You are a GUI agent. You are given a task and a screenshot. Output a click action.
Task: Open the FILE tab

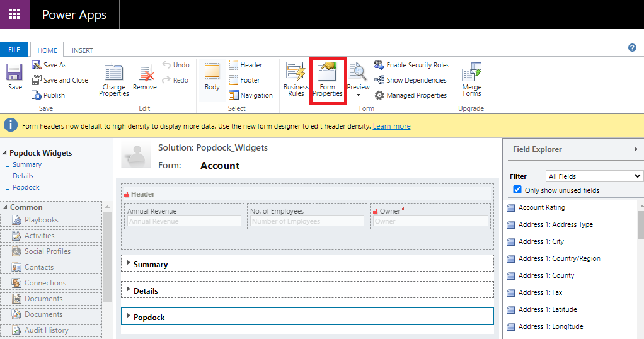coord(14,50)
